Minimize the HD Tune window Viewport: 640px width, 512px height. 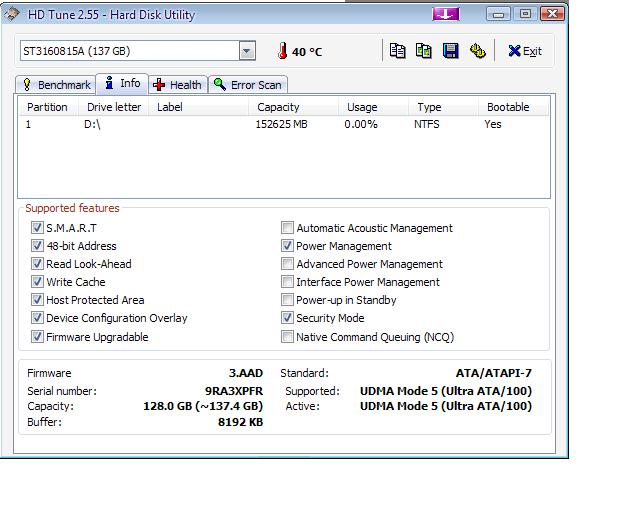[498, 14]
